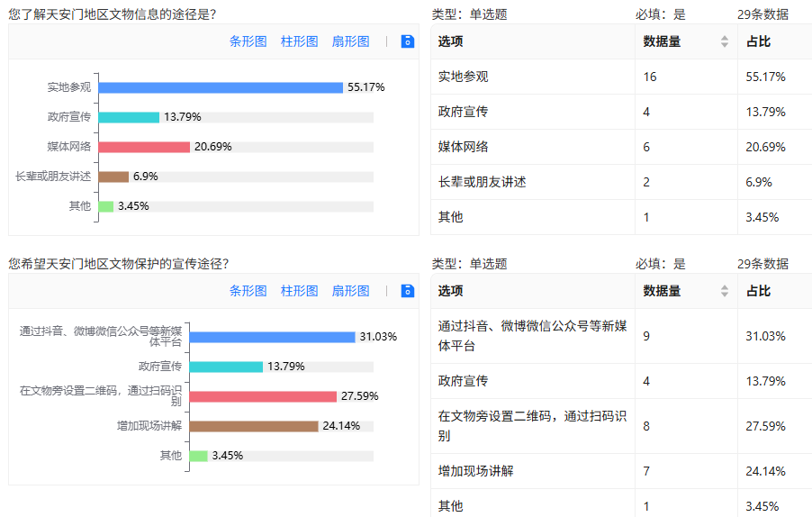The height and width of the screenshot is (517, 812).
Task: Select 扇形图 for the second chart
Action: (x=350, y=291)
